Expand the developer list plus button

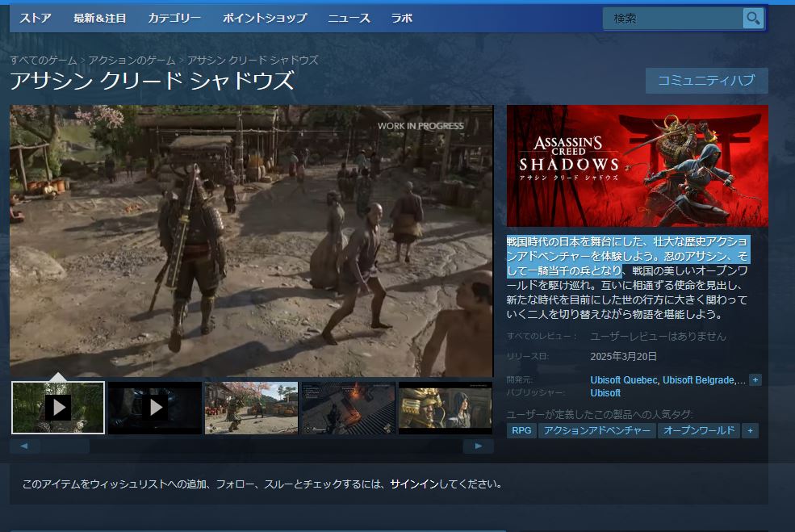pyautogui.click(x=755, y=380)
